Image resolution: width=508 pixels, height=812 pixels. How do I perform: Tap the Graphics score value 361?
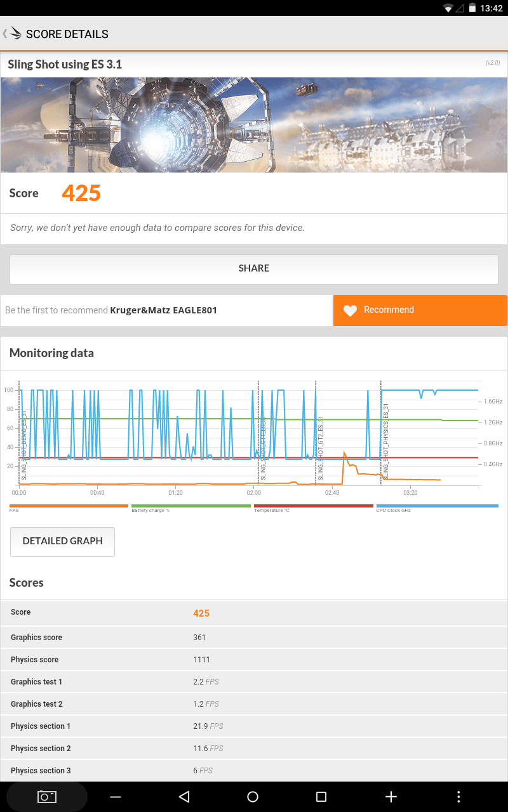pos(199,638)
